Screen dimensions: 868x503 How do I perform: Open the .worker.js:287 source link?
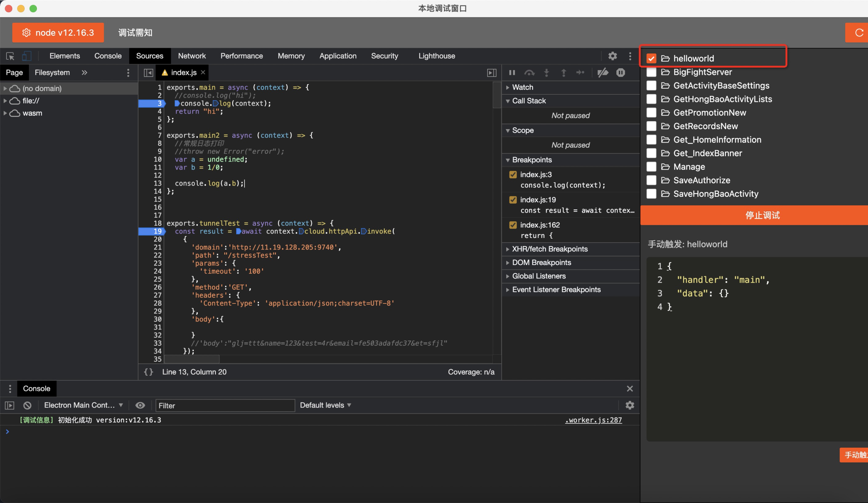pyautogui.click(x=593, y=420)
